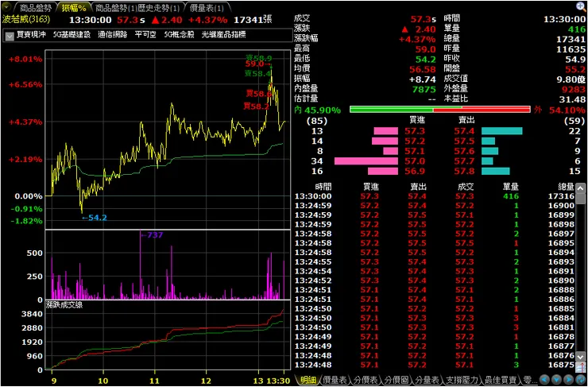This screenshot has height=387, width=588.
Task: Click the 平可空 tag
Action: tap(146, 35)
